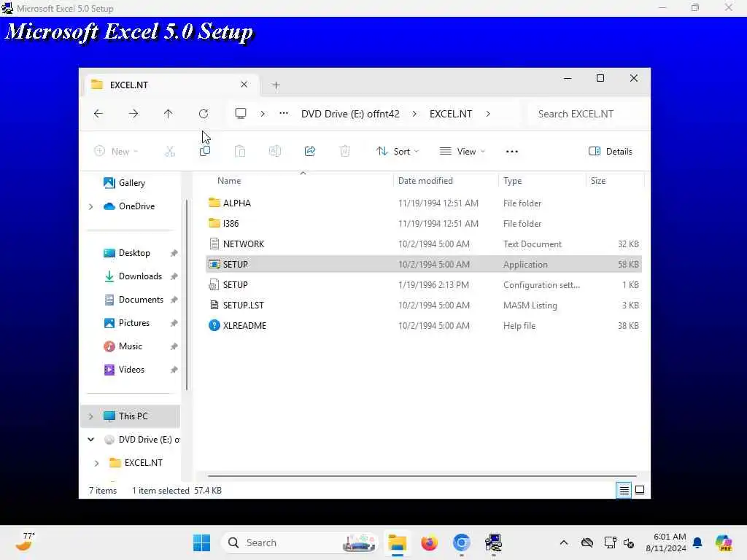Launch Firefox from the taskbar
This screenshot has height=560, width=747.
(x=429, y=542)
